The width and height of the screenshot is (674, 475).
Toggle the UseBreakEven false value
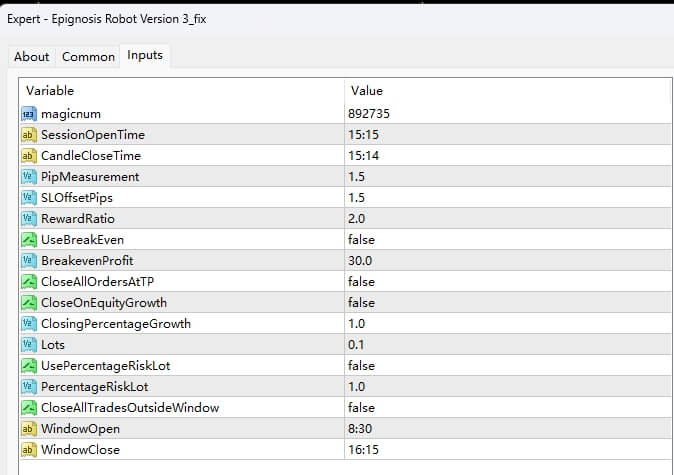[361, 240]
